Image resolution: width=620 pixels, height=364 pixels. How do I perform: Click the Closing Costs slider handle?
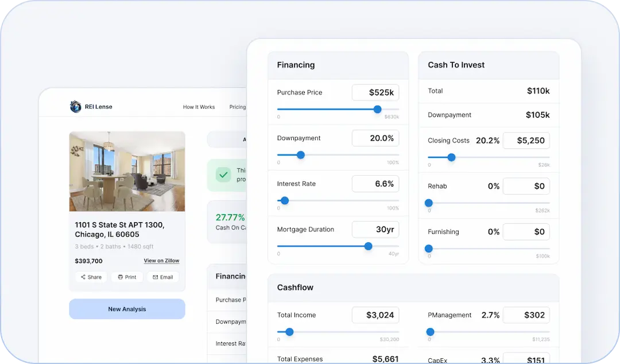451,157
